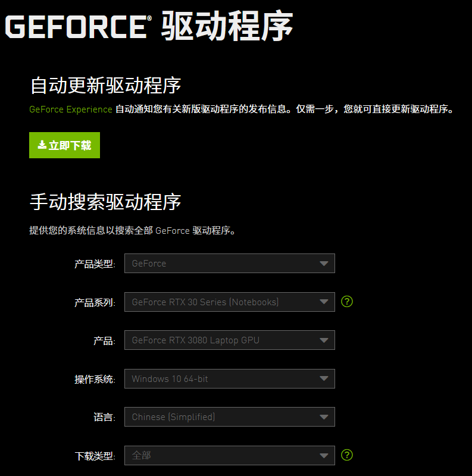The height and width of the screenshot is (476, 472).
Task: Open the 语言 dropdown showing Chinese (Simplified)
Action: pyautogui.click(x=230, y=417)
